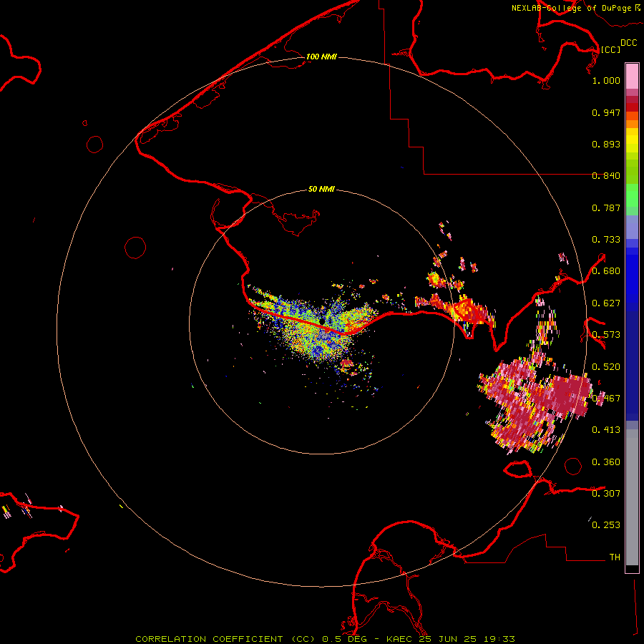
Task: Click the 0.840 colorbar value
Action: [606, 176]
